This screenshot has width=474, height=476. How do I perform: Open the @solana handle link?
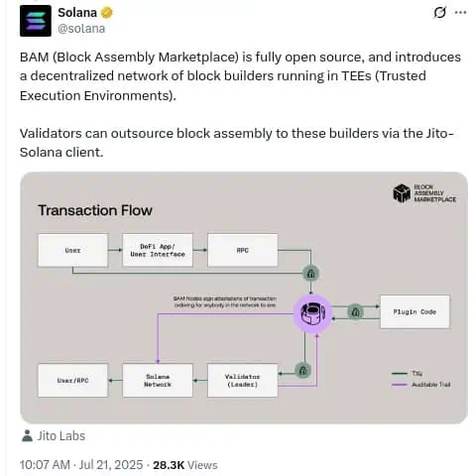point(81,29)
